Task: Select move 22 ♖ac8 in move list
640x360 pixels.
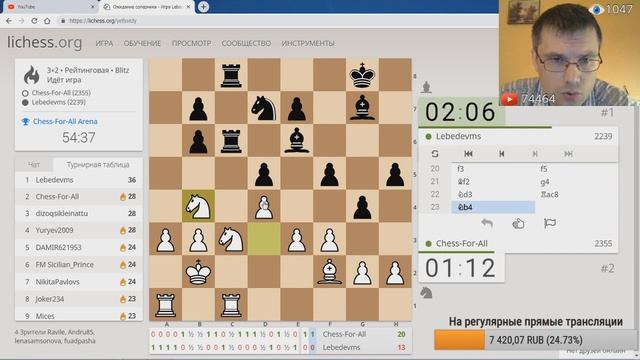Action: click(x=576, y=194)
